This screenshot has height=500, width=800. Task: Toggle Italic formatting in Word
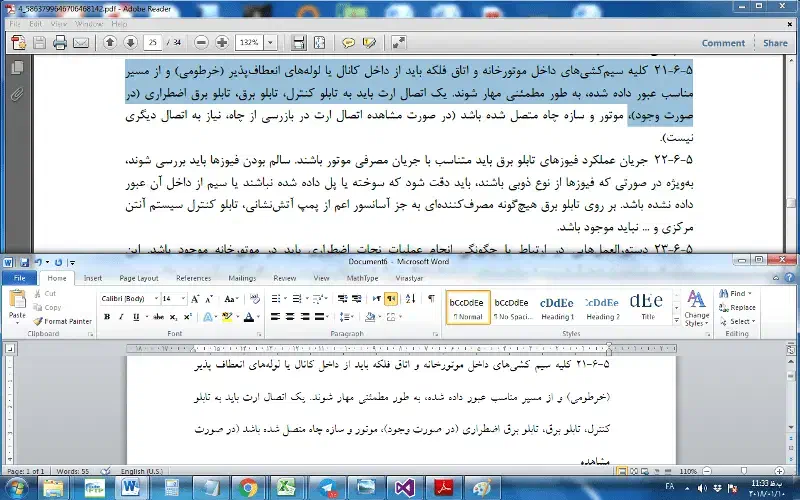(x=121, y=317)
